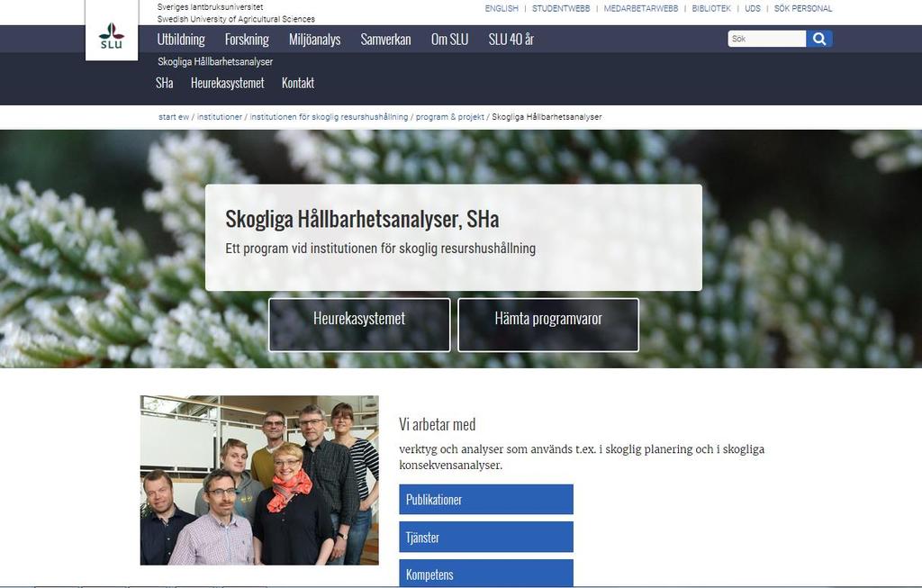The width and height of the screenshot is (922, 588).
Task: Open the STUDENTWEBB link
Action: (x=561, y=8)
